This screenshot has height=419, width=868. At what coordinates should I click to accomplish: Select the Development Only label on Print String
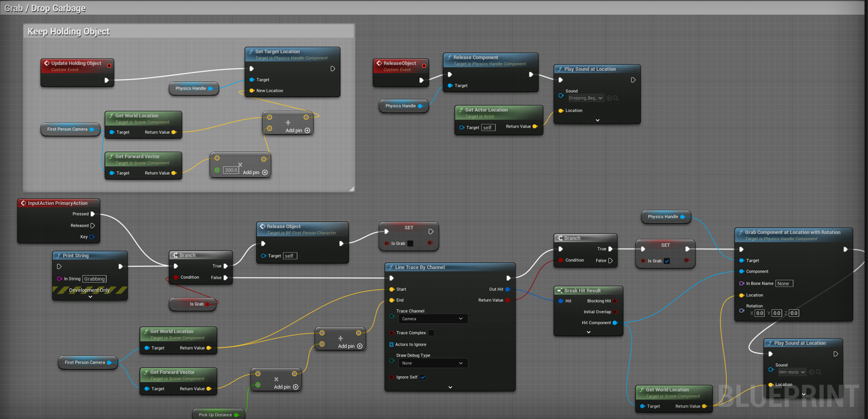(x=90, y=290)
